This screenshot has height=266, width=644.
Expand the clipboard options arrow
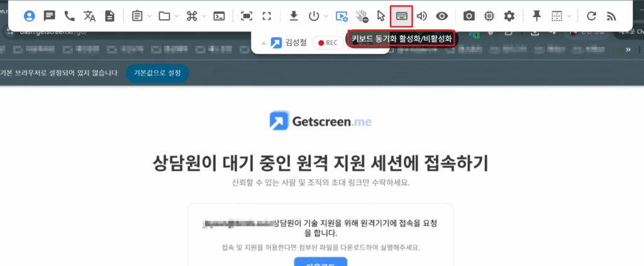150,16
